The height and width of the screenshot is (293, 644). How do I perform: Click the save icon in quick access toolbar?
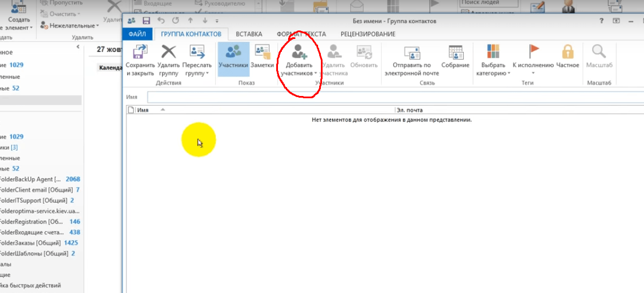click(x=146, y=21)
